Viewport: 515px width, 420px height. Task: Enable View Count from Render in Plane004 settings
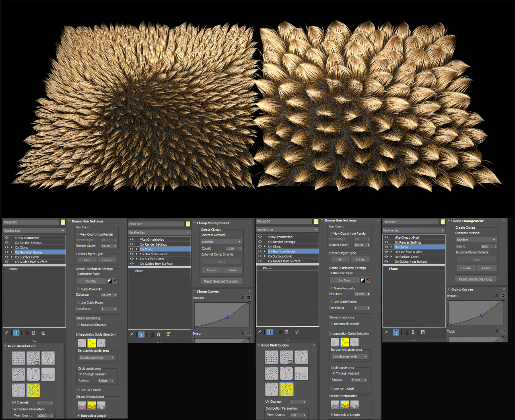[x=331, y=234]
